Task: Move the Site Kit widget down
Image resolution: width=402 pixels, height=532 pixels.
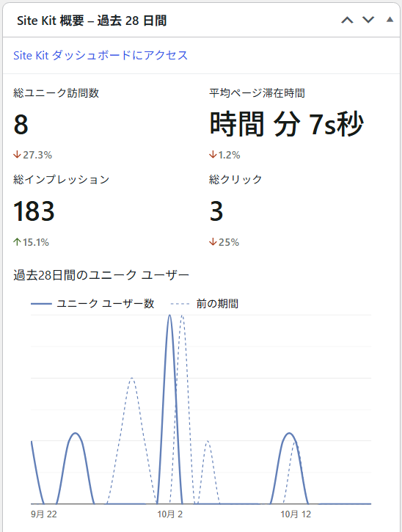Action: click(x=368, y=20)
